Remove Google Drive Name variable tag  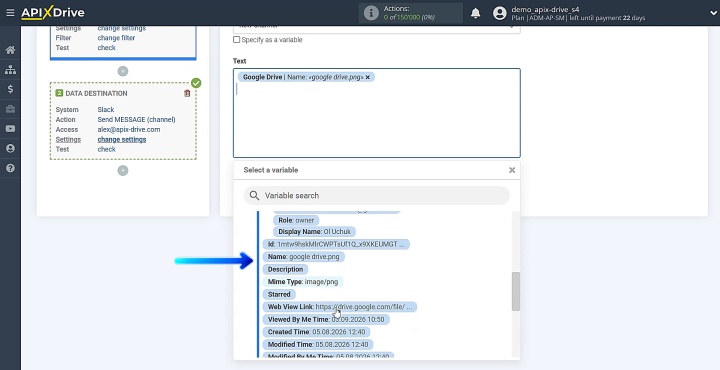coord(367,77)
